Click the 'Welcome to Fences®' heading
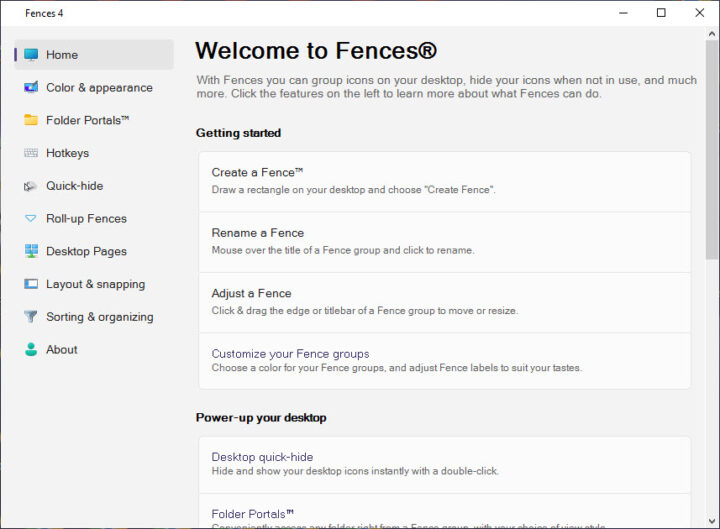The image size is (720, 529). coord(316,51)
